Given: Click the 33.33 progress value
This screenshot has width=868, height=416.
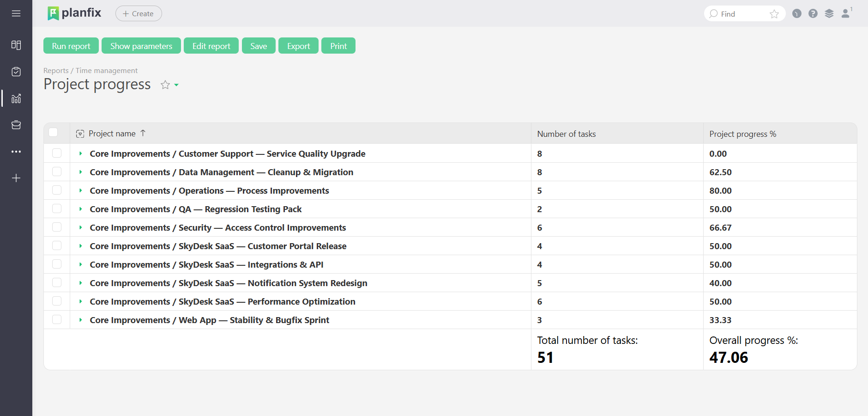Looking at the screenshot, I should (721, 320).
